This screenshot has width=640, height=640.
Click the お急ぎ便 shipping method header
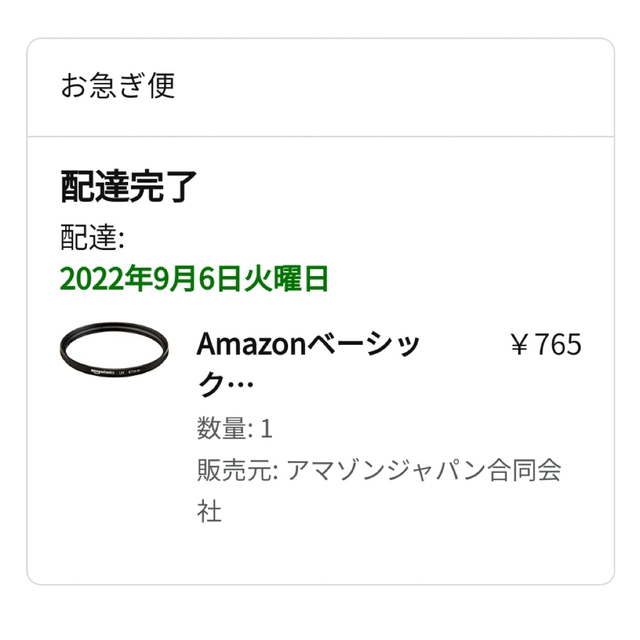(118, 85)
